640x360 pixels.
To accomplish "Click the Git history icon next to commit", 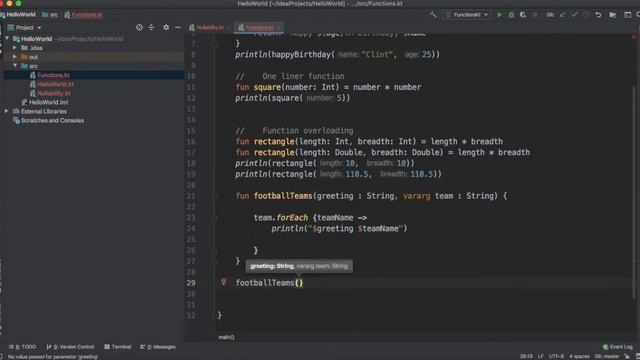I will click(x=586, y=15).
